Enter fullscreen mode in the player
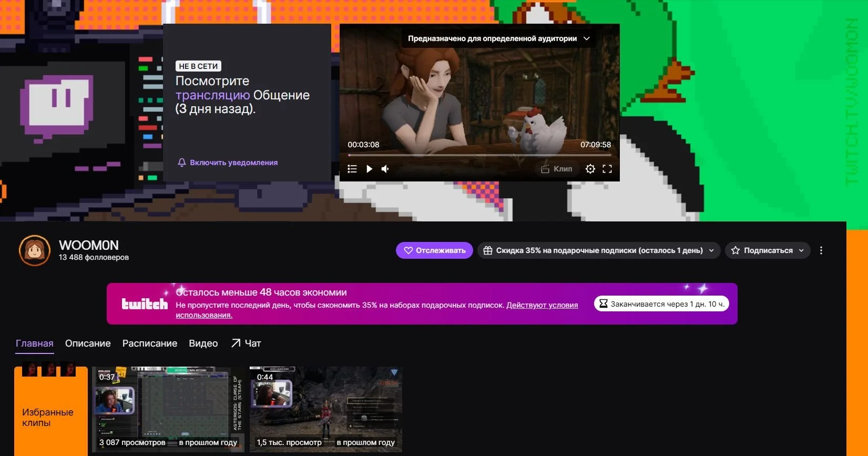 pyautogui.click(x=607, y=169)
